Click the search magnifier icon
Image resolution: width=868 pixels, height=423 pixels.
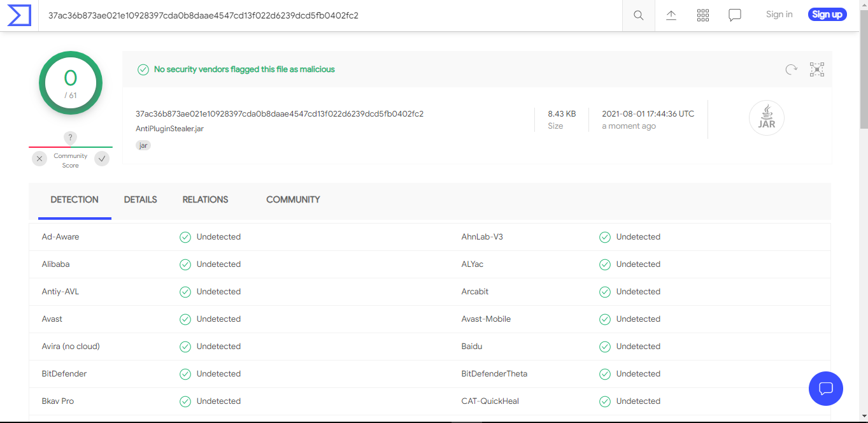[638, 15]
